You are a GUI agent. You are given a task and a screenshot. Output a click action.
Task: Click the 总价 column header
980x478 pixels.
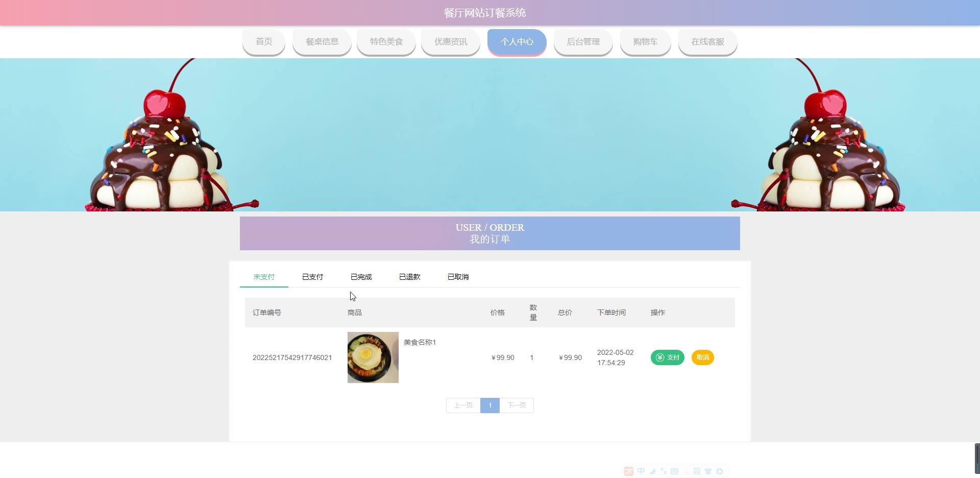tap(565, 313)
